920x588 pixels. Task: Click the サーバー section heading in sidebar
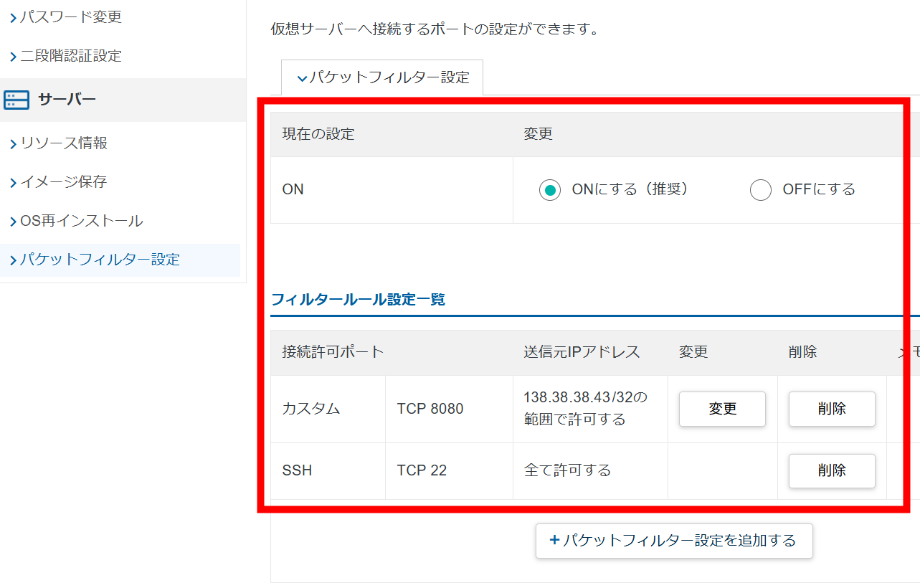click(x=67, y=100)
